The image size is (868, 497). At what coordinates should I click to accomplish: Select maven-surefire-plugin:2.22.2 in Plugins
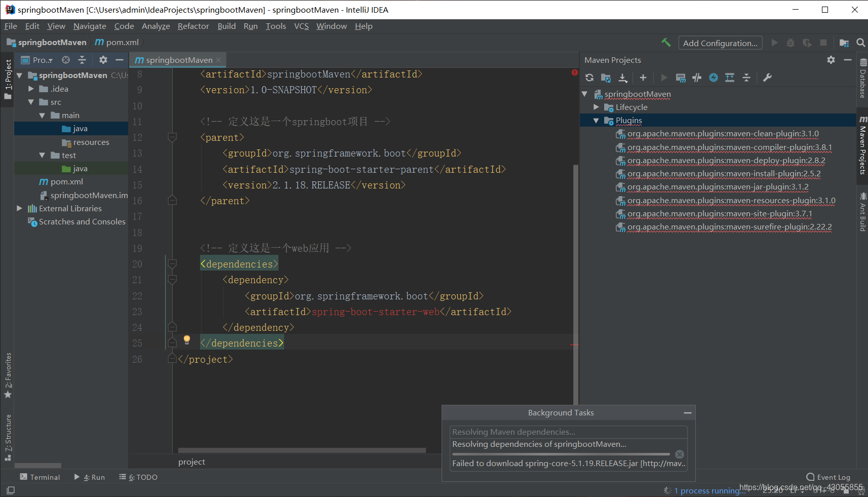(724, 227)
